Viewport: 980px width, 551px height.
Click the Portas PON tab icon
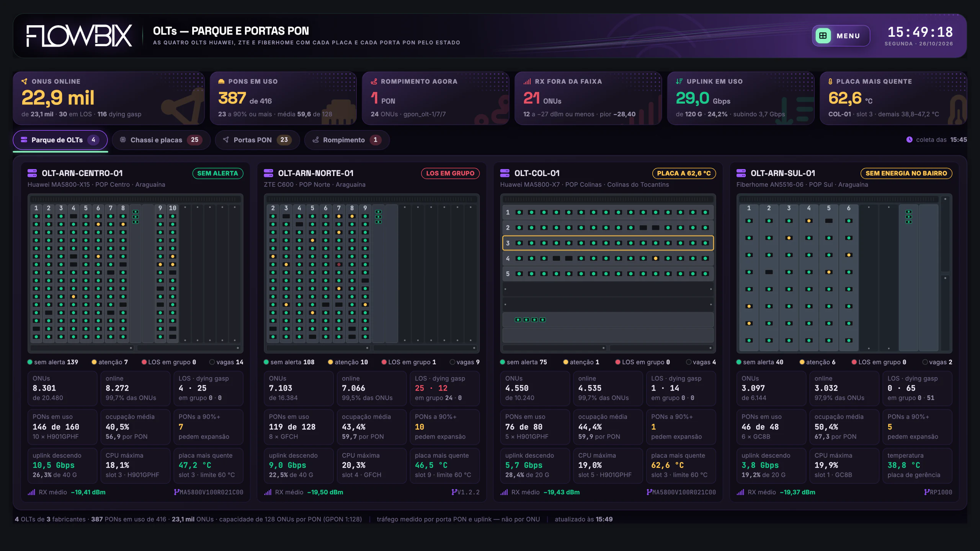click(226, 140)
